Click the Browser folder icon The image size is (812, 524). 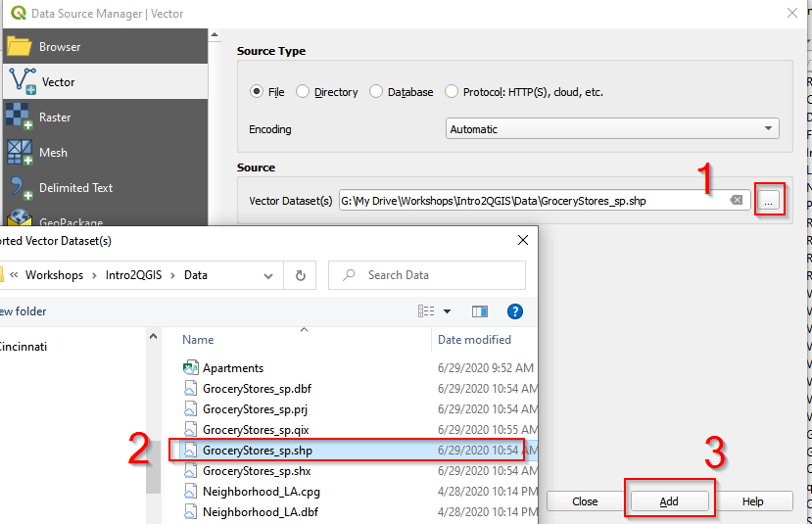(20, 47)
